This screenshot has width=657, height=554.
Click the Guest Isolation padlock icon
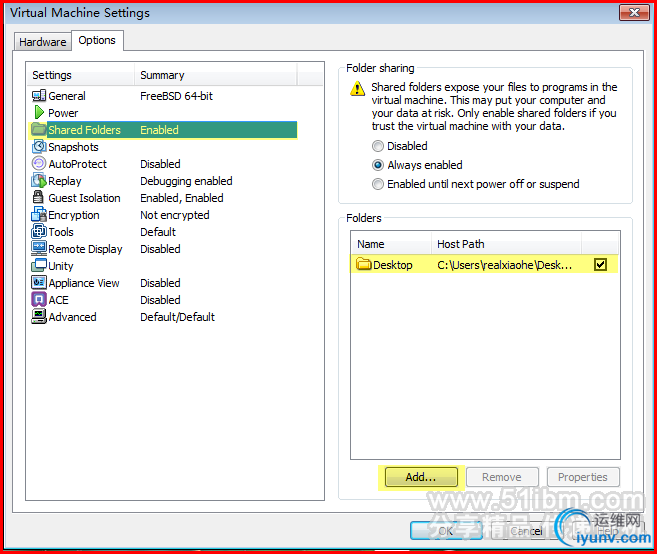[38, 197]
